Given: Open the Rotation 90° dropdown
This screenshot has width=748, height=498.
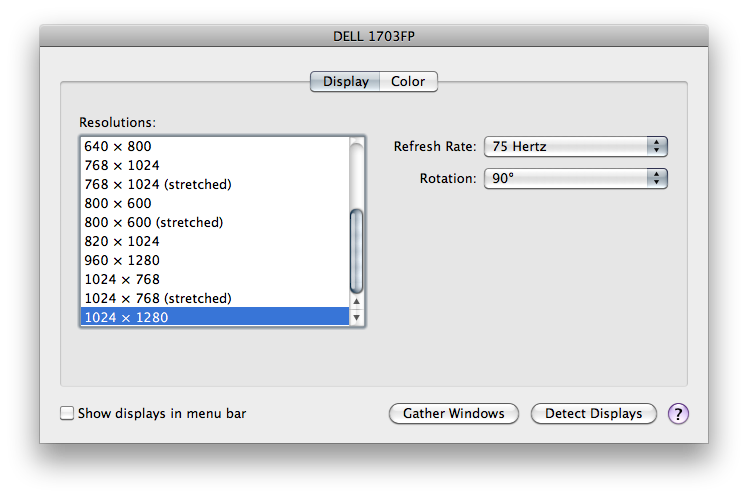Looking at the screenshot, I should [576, 178].
